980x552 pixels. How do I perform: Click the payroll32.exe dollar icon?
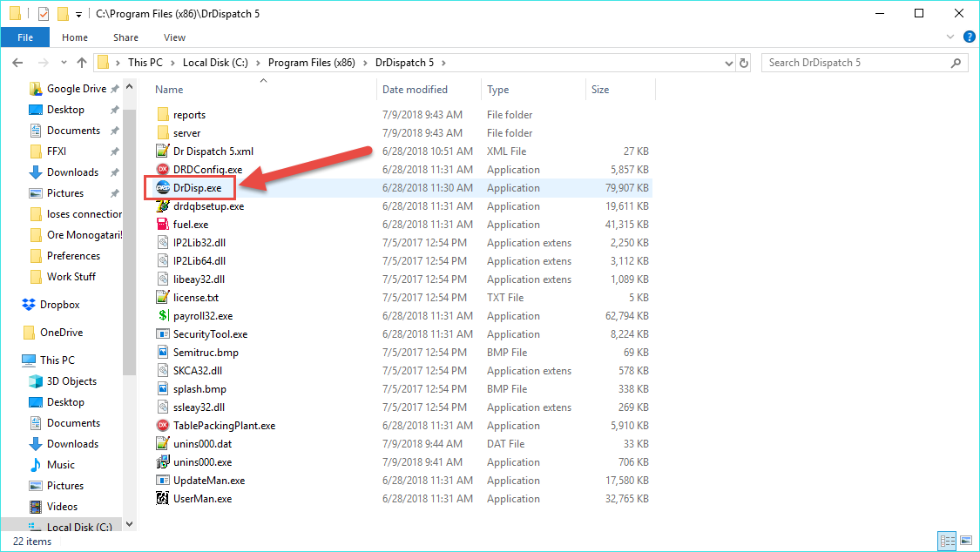click(x=163, y=315)
